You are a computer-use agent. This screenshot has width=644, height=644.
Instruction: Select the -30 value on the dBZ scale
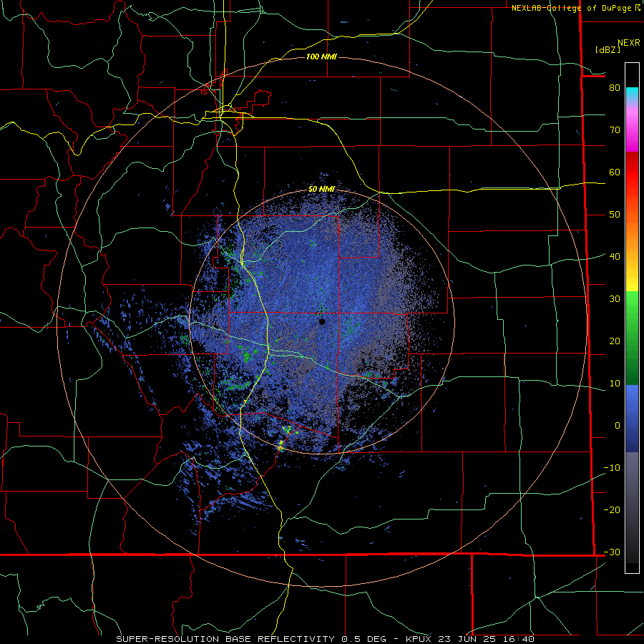pos(612,552)
